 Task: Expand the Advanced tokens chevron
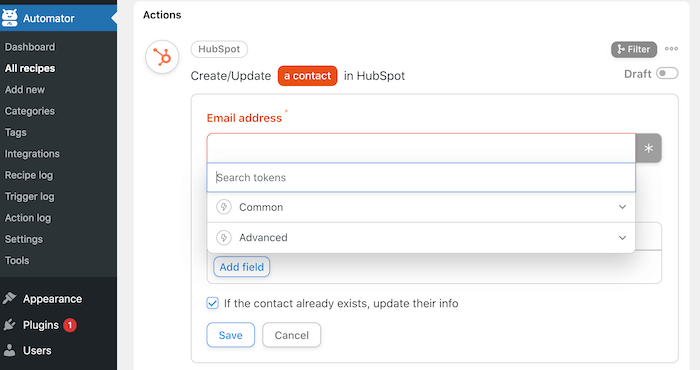(x=622, y=237)
